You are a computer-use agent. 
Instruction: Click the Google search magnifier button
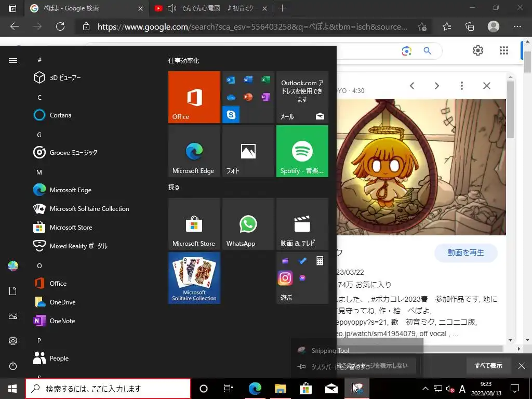click(427, 51)
